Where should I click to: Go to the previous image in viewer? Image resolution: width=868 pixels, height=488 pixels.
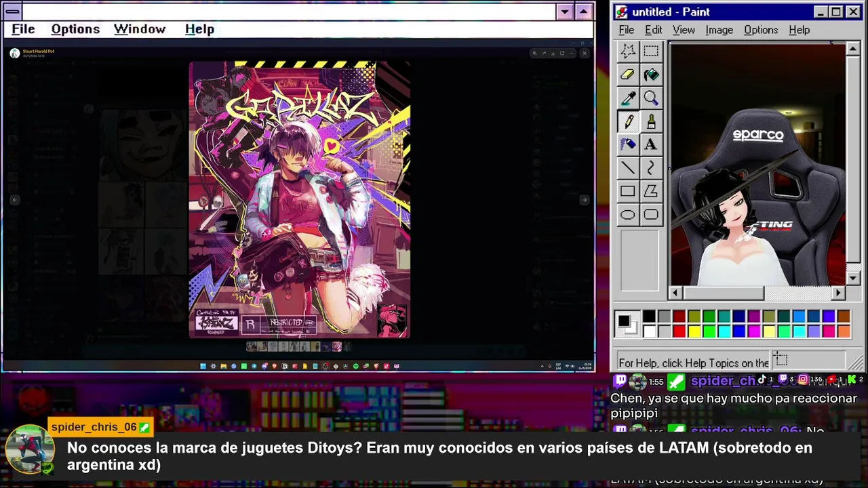[x=15, y=199]
